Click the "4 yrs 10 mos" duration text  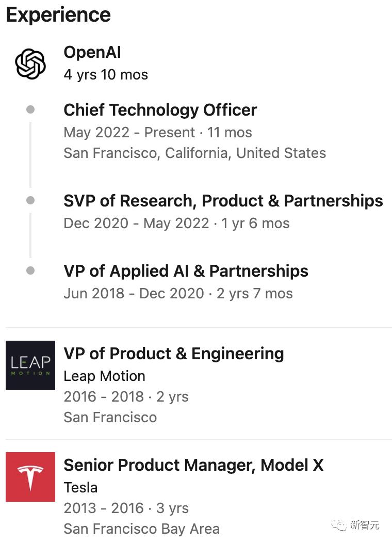pyautogui.click(x=106, y=75)
